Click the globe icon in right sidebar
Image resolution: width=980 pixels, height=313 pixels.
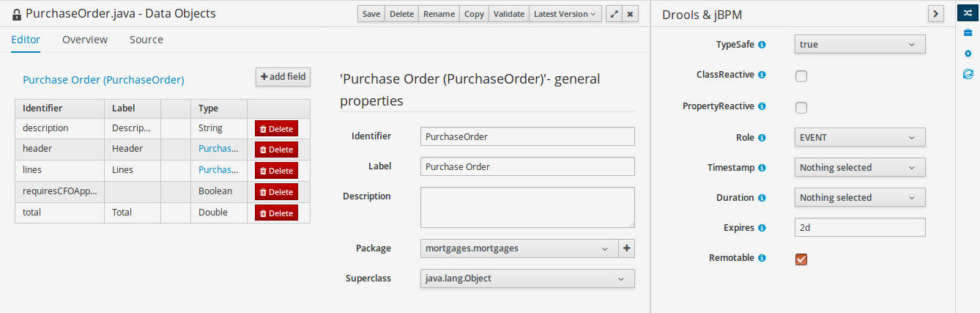(x=968, y=74)
